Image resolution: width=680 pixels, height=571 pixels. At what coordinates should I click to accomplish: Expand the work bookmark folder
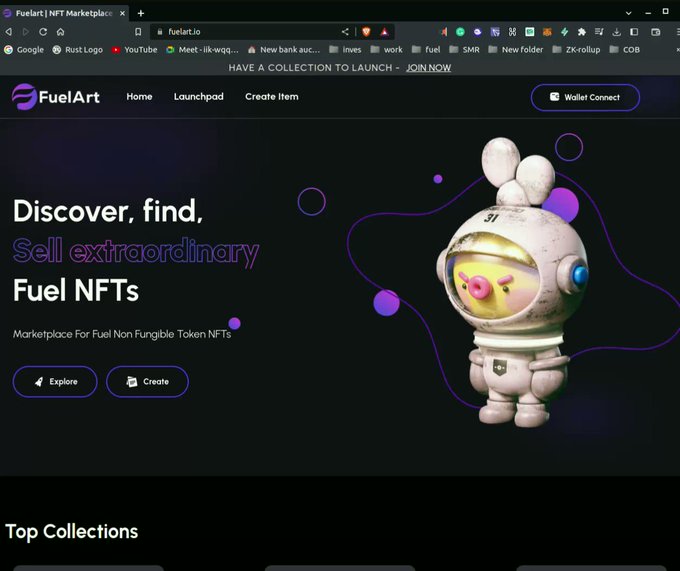pos(386,49)
